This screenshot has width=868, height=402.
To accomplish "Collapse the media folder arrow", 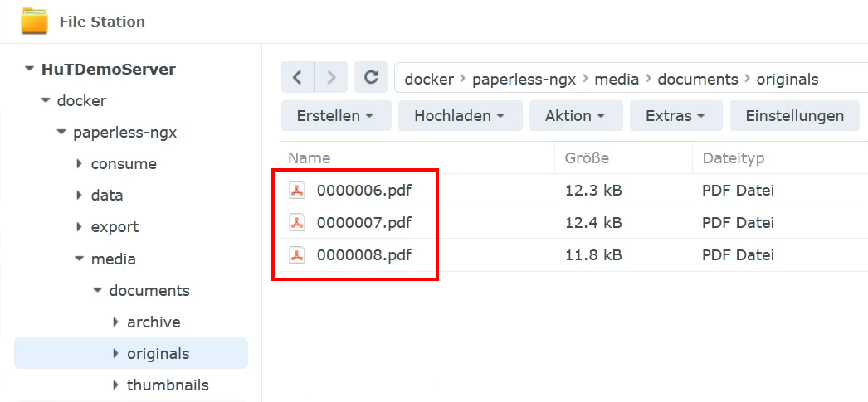I will click(x=79, y=259).
